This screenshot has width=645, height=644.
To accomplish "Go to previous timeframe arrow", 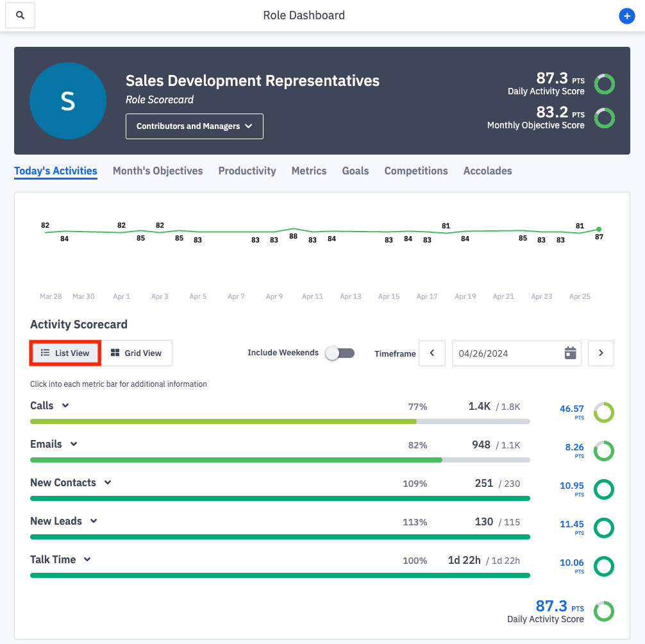I will click(432, 353).
